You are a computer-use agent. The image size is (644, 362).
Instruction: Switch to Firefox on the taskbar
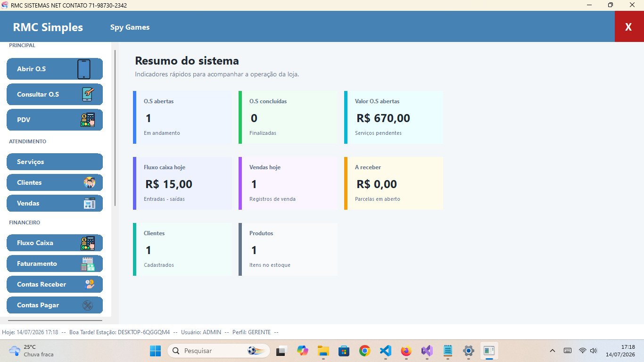[406, 351]
